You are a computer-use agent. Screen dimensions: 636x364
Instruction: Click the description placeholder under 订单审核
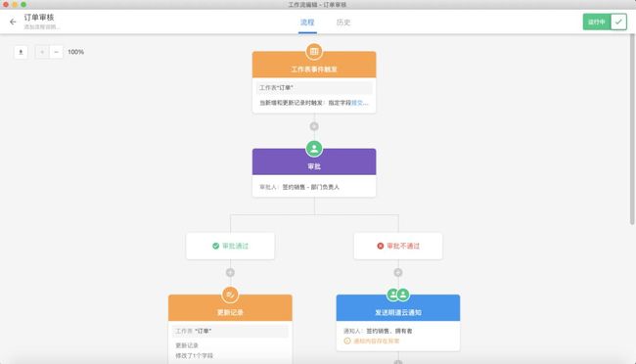[42, 27]
